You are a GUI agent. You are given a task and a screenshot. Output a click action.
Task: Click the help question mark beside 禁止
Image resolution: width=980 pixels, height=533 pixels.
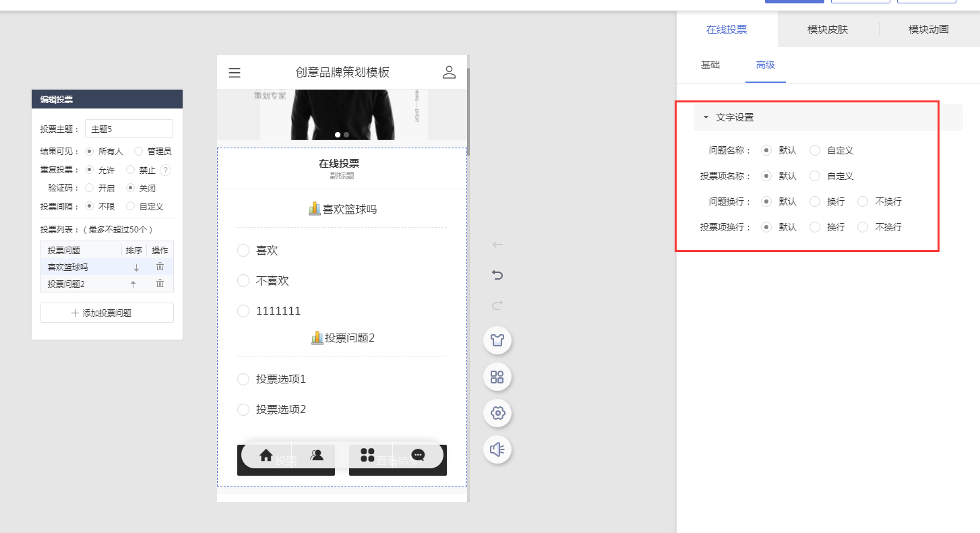coord(166,169)
